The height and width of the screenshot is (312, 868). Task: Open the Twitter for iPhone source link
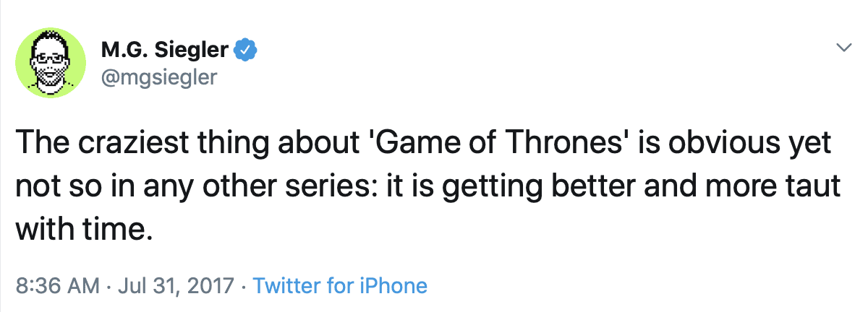pyautogui.click(x=340, y=286)
